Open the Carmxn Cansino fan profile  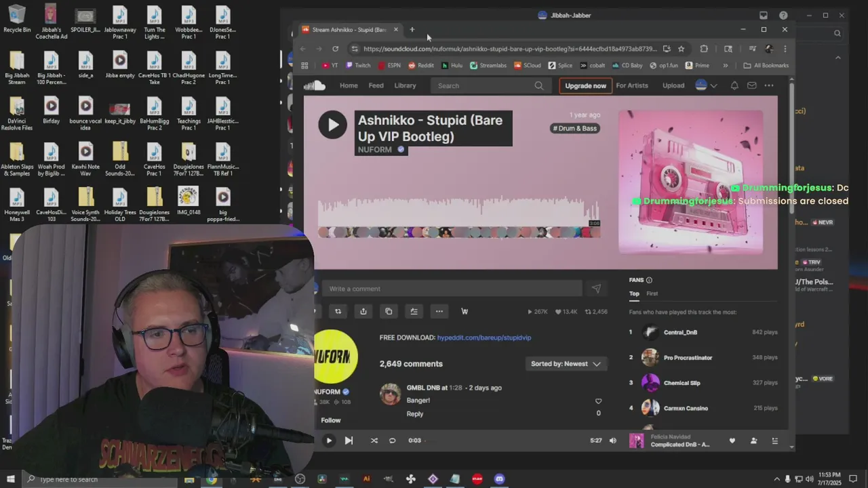pyautogui.click(x=686, y=408)
